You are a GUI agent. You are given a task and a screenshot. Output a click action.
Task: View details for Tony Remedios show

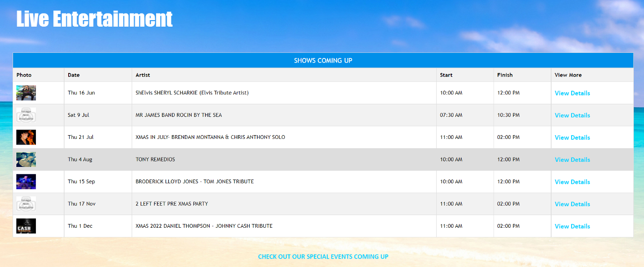[x=572, y=160]
